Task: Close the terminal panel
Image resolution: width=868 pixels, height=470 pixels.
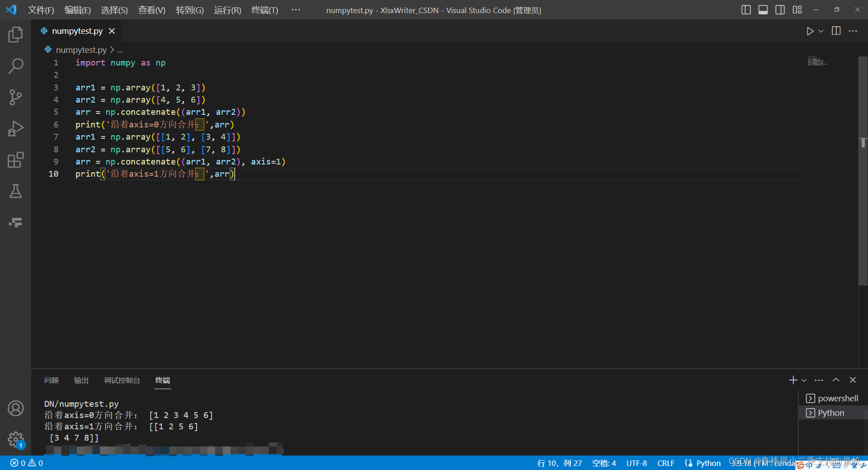Action: pyautogui.click(x=853, y=380)
